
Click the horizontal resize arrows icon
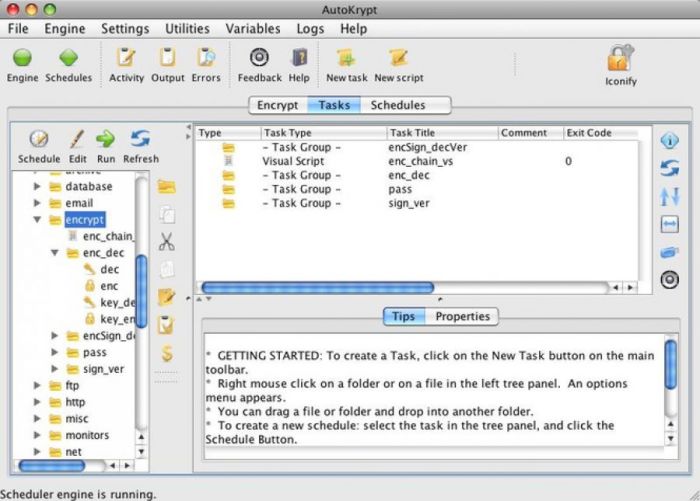[x=670, y=224]
